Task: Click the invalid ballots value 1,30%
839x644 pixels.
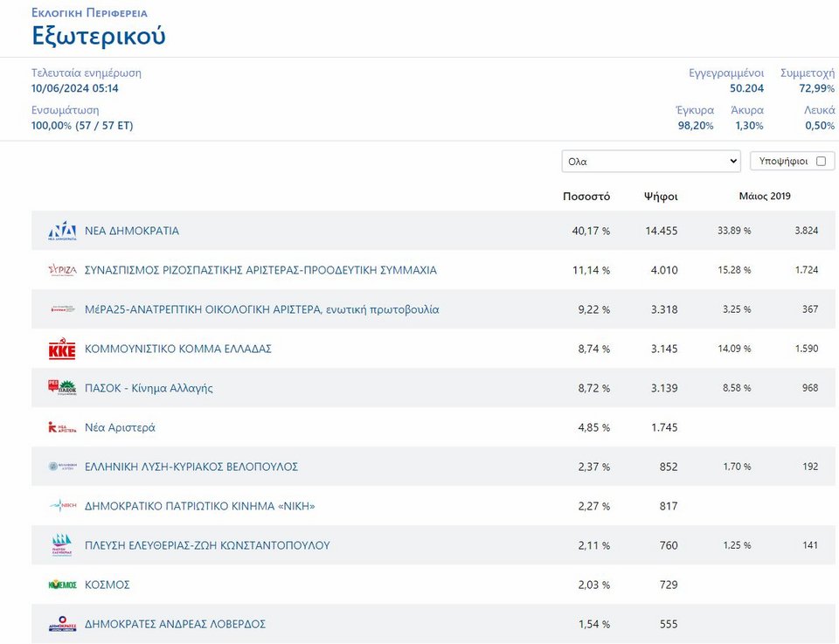Action: click(749, 126)
